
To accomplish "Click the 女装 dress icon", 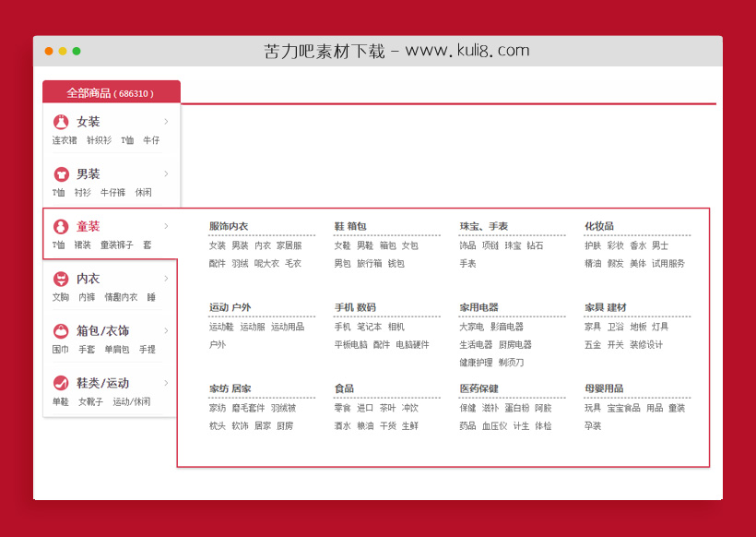I will click(61, 122).
